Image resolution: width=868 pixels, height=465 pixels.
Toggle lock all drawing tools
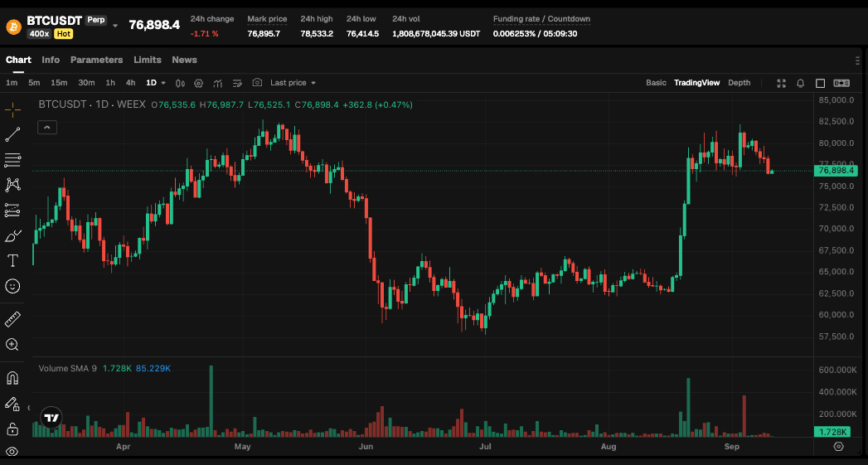click(12, 429)
